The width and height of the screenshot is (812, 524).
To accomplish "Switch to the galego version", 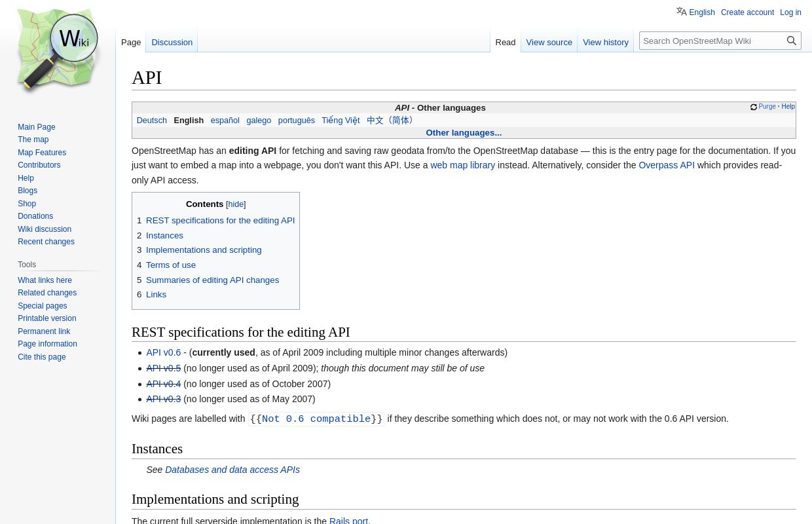I will point(259,121).
